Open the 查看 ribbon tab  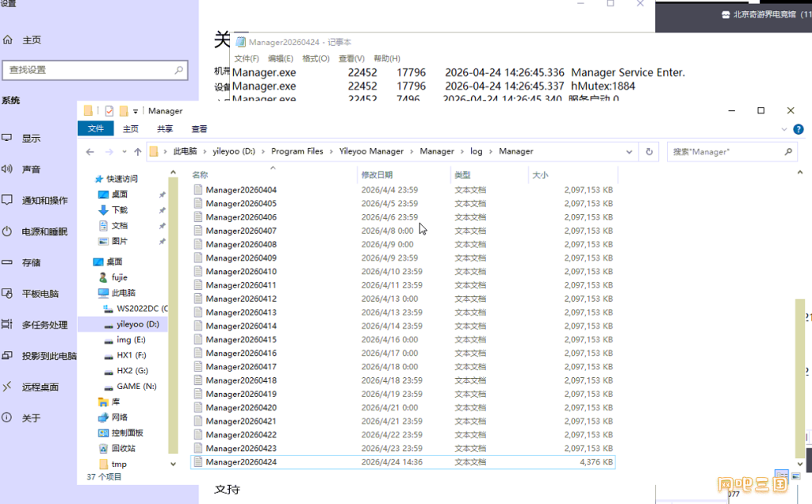pyautogui.click(x=199, y=129)
